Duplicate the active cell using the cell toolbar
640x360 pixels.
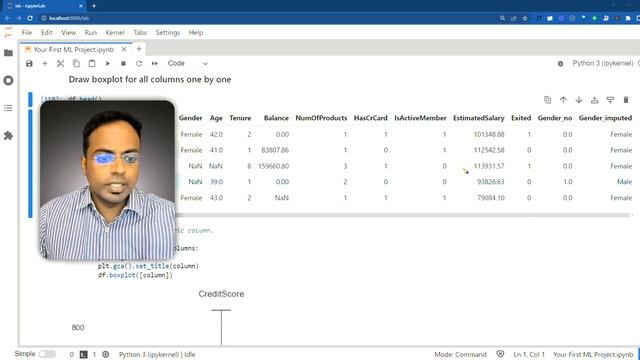point(548,100)
